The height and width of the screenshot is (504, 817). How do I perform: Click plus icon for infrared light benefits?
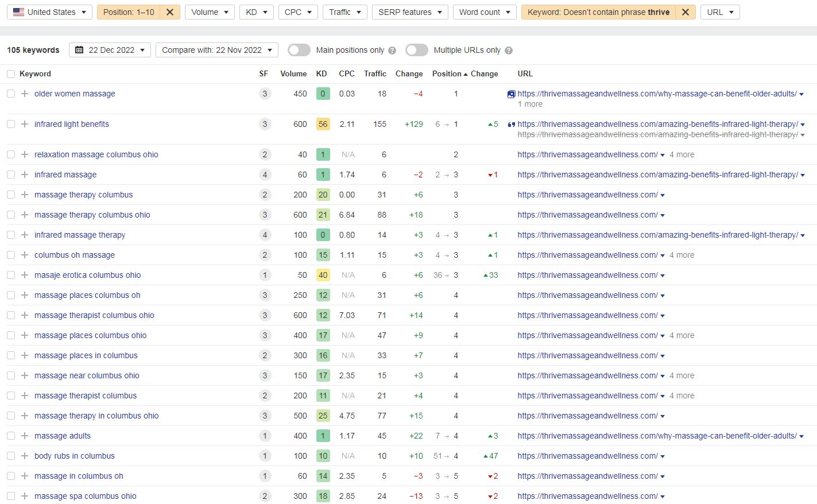click(25, 124)
